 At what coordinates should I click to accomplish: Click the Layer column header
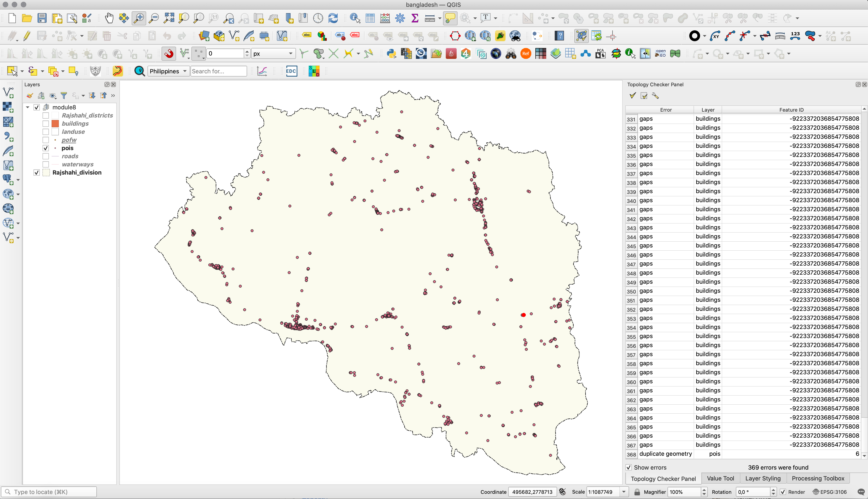[708, 110]
